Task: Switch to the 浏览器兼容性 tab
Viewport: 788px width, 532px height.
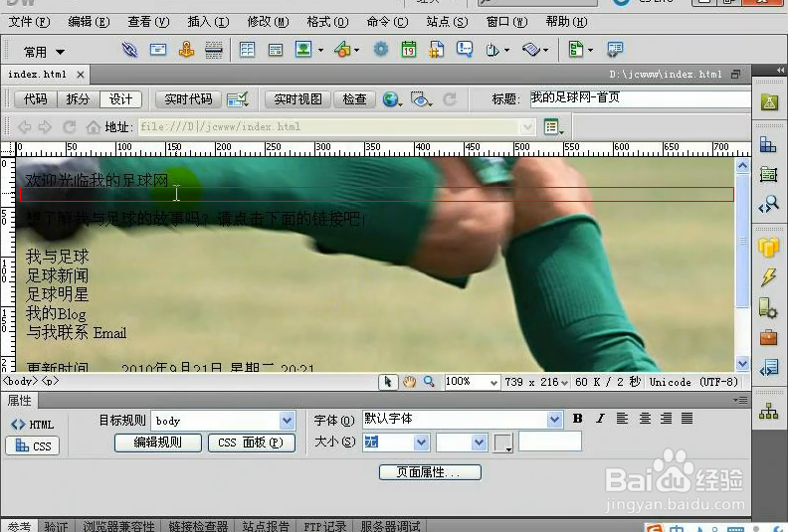Action: [118, 526]
